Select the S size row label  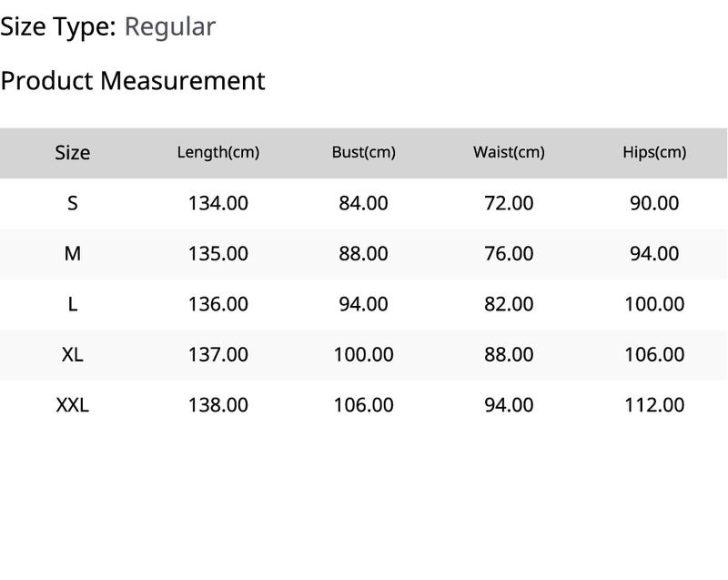[x=73, y=203]
